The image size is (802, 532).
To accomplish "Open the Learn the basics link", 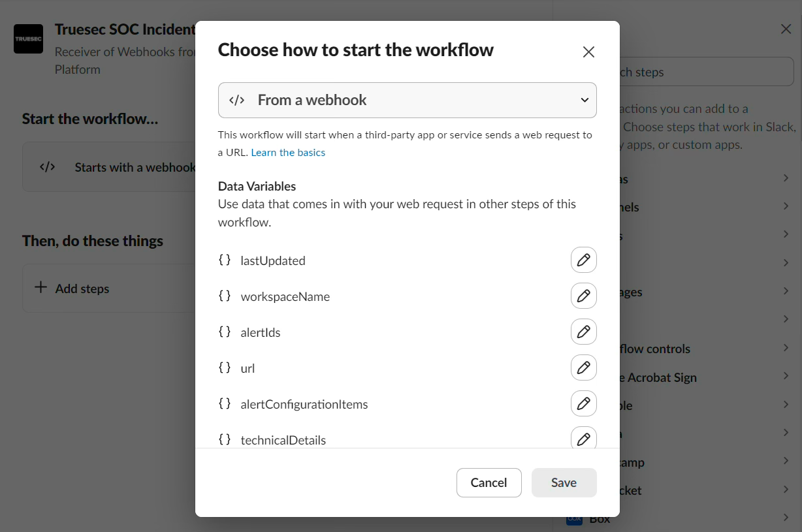I will tap(288, 153).
